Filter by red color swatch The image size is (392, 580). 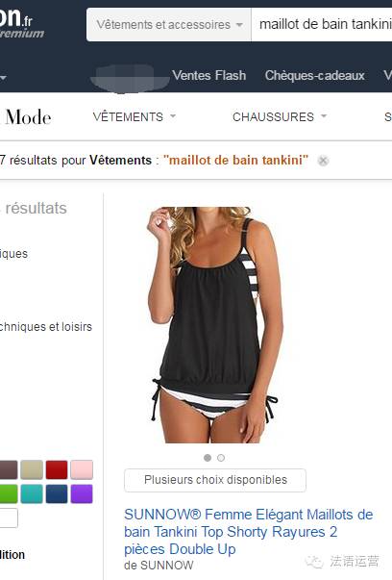click(x=57, y=469)
